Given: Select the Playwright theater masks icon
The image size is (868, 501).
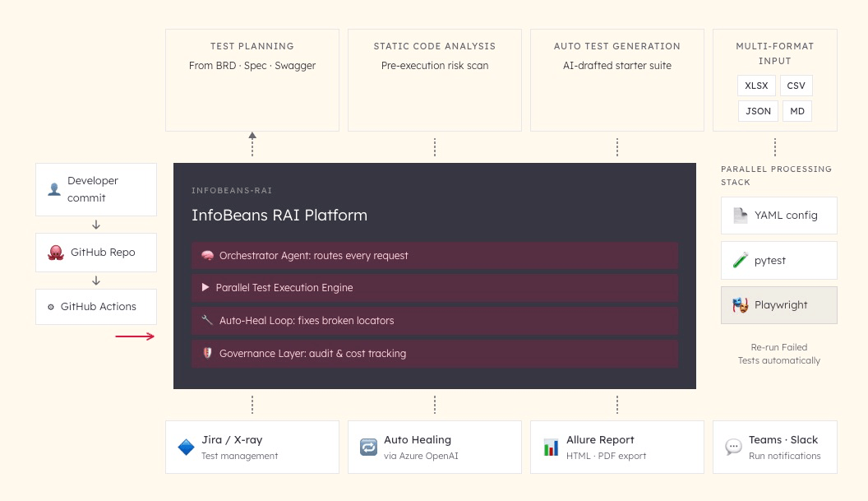Looking at the screenshot, I should coord(739,304).
